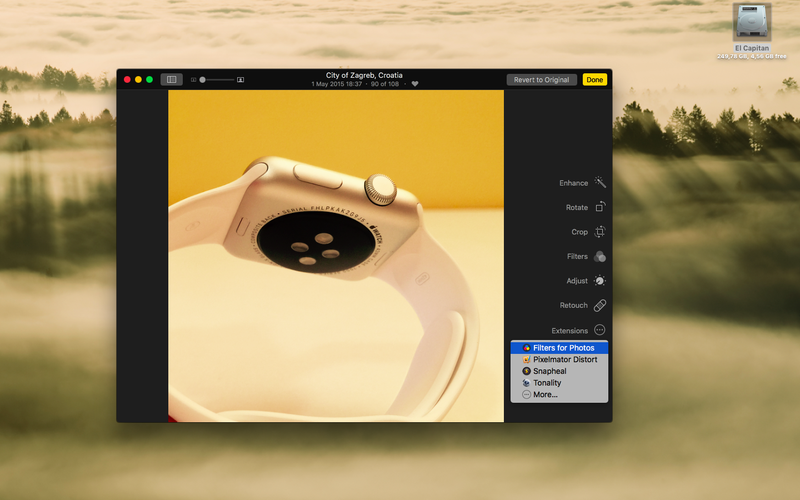Click the Adjust label

[x=577, y=281]
